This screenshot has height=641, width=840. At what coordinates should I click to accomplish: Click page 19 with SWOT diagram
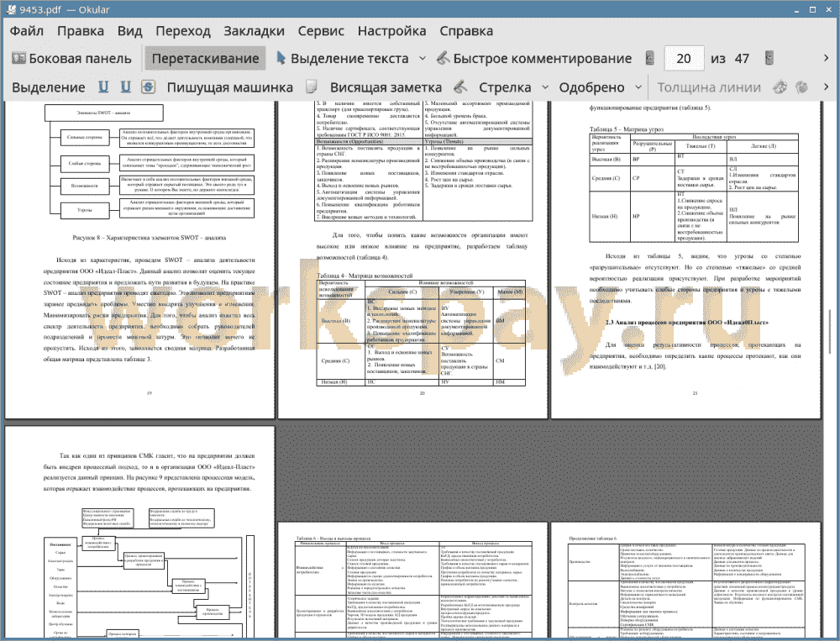coord(139,260)
